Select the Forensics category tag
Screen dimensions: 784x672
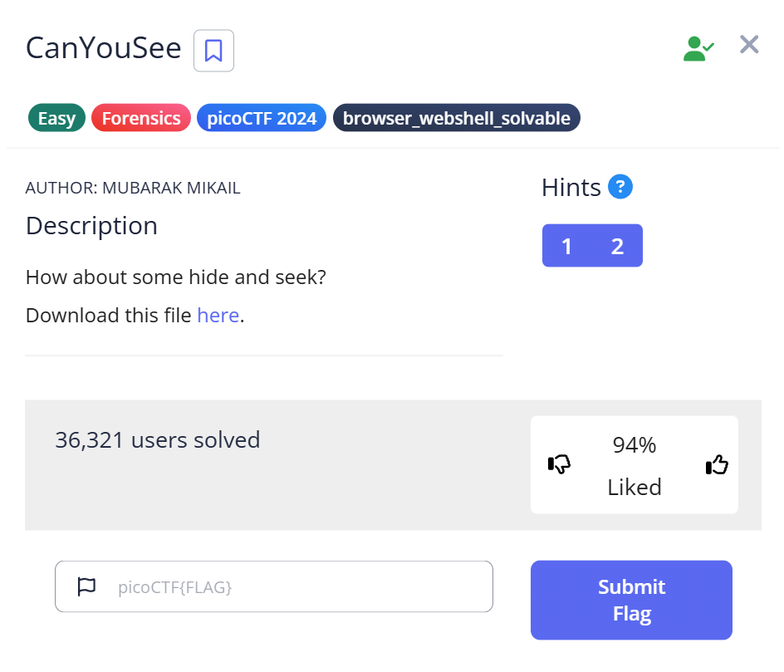[141, 118]
